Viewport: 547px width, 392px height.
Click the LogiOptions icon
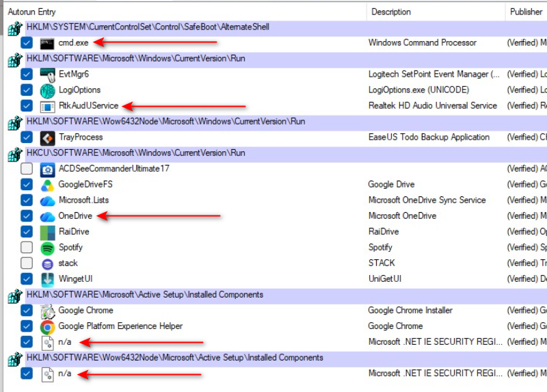coord(47,91)
